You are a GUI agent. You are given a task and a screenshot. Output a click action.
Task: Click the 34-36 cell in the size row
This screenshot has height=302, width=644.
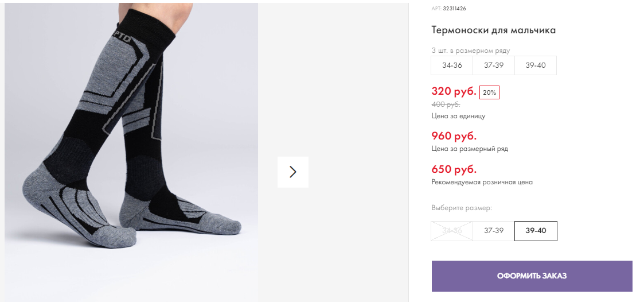452,65
